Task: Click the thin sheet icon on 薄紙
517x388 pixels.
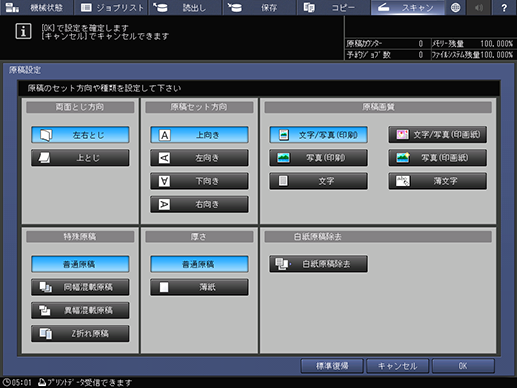Action: pos(164,287)
